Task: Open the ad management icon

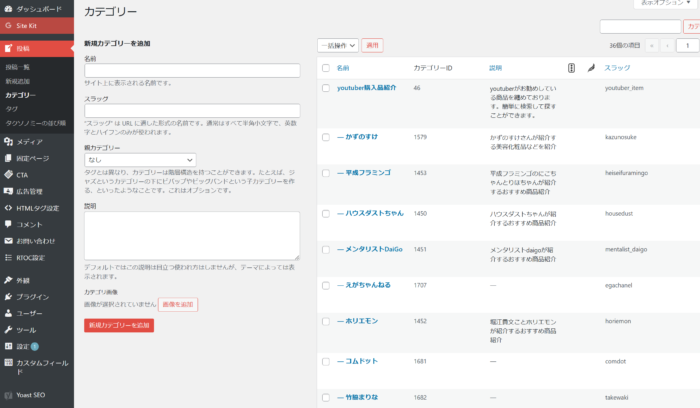Action: (8, 191)
